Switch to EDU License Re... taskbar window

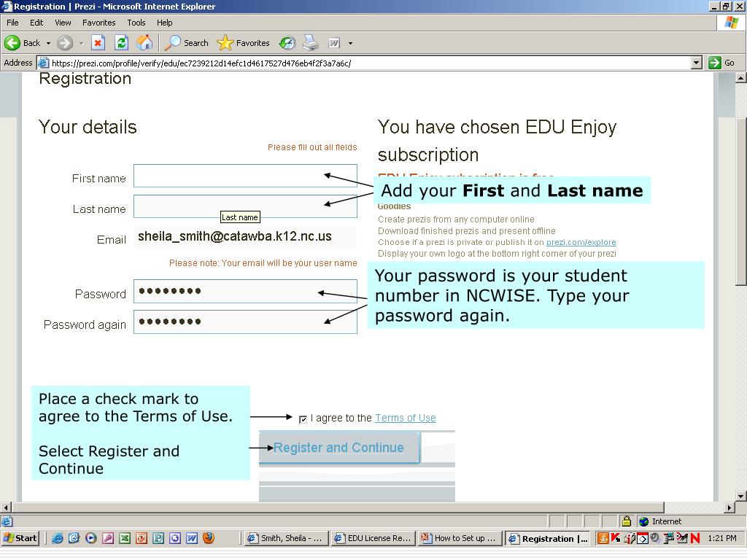pyautogui.click(x=373, y=538)
